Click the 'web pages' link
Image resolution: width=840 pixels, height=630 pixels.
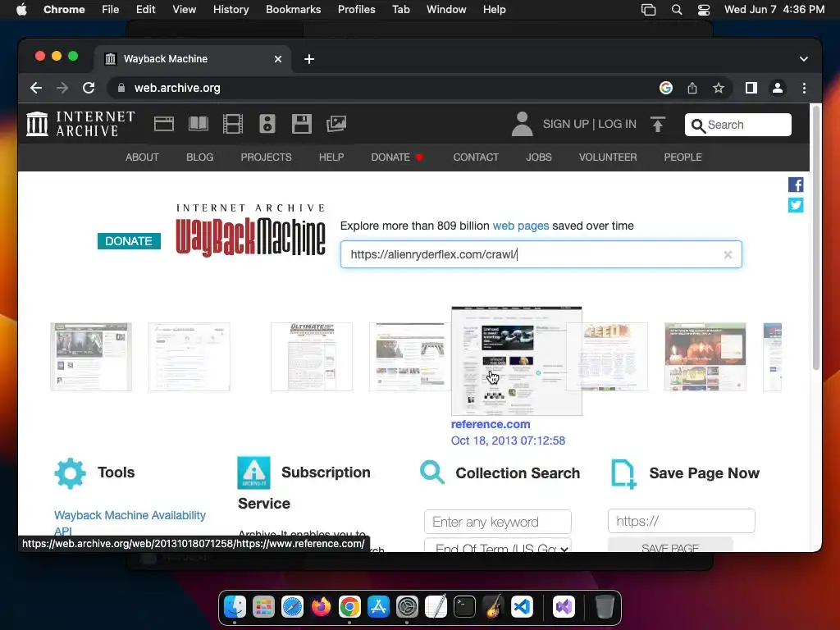pos(521,226)
